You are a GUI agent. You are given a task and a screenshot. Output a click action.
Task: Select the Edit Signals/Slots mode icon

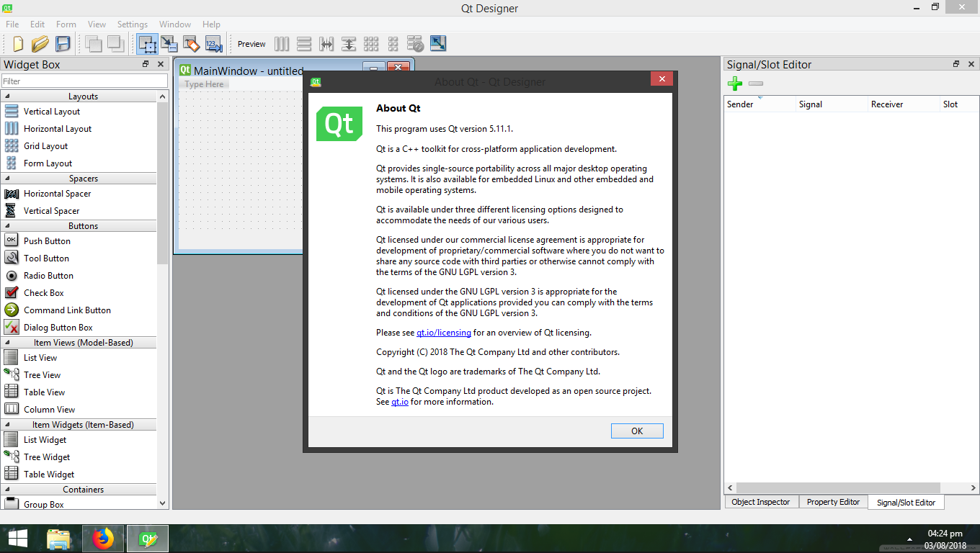pos(169,44)
